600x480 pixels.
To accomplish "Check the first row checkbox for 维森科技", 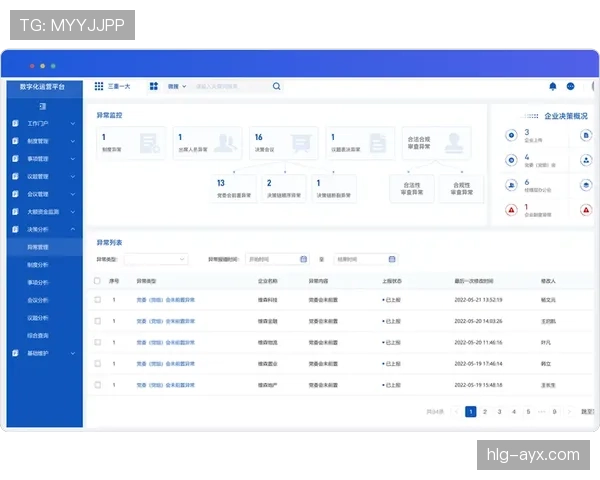I will (97, 300).
